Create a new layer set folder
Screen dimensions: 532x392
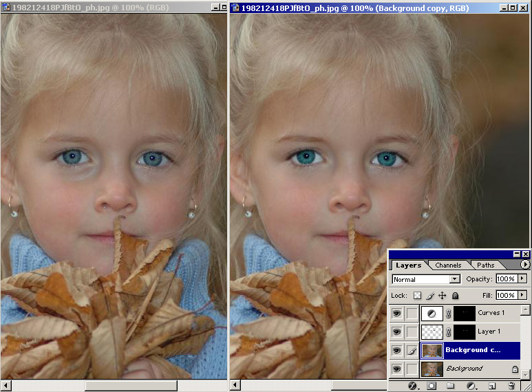[451, 386]
